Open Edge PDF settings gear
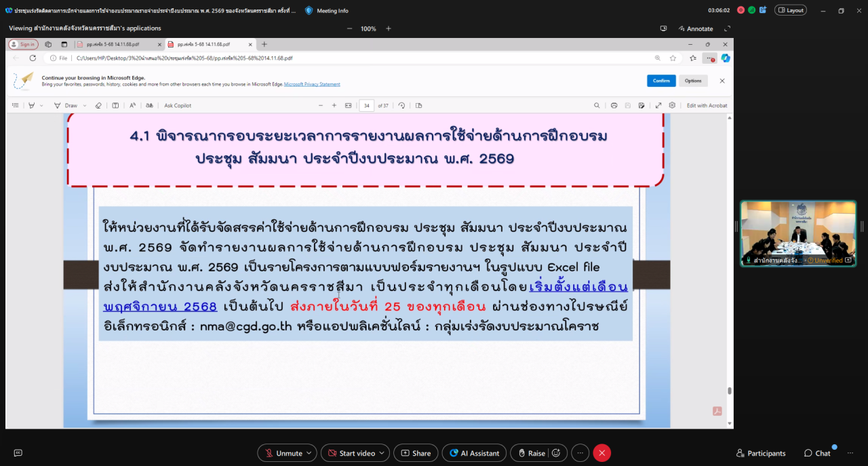 (673, 105)
